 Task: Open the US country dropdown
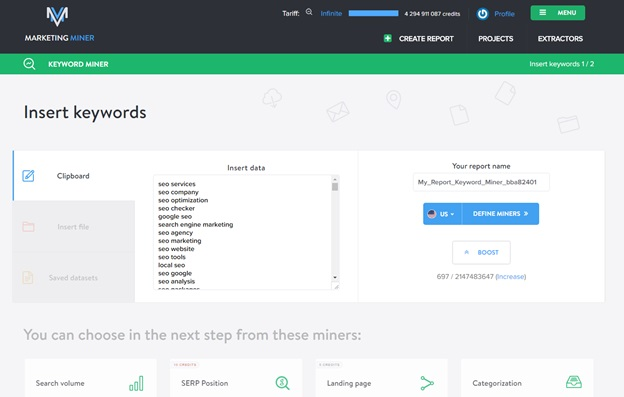coord(443,214)
